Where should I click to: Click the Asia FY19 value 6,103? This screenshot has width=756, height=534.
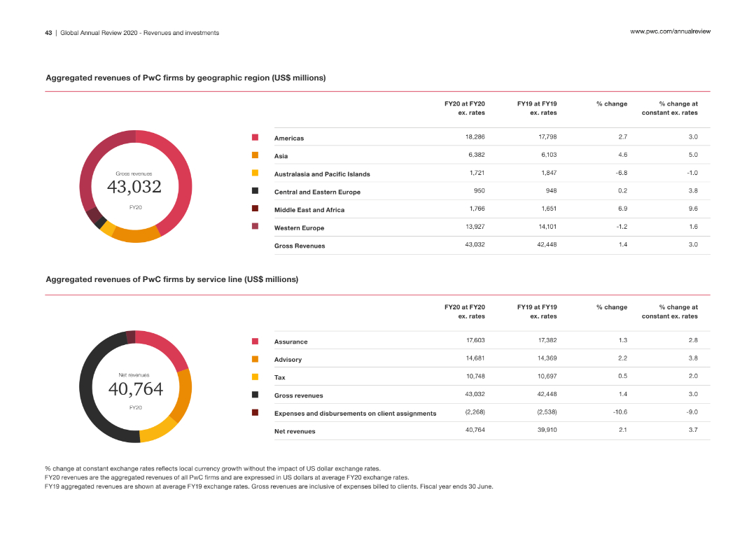[x=549, y=155]
